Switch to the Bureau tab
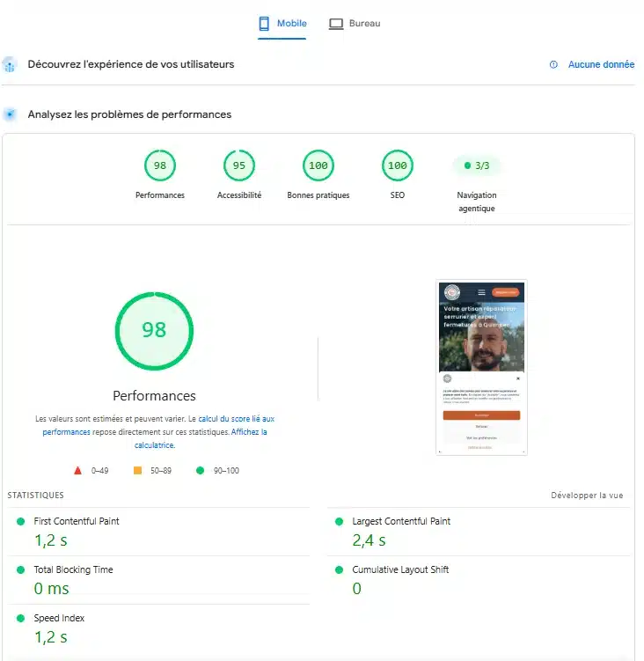The width and height of the screenshot is (644, 661). tap(355, 24)
